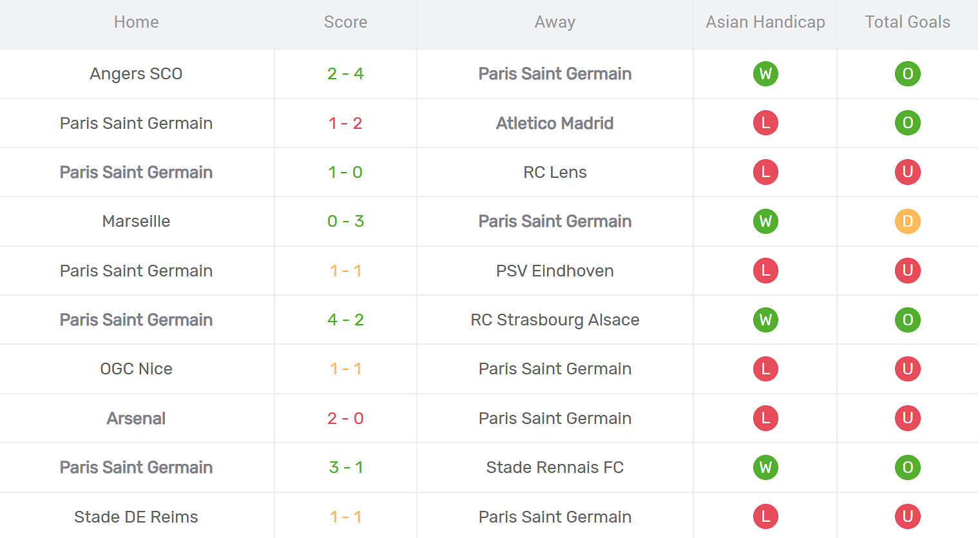Viewport: 980px width, 538px height.
Task: Click the 2 - 0 score for Arsenal match
Action: [x=345, y=418]
